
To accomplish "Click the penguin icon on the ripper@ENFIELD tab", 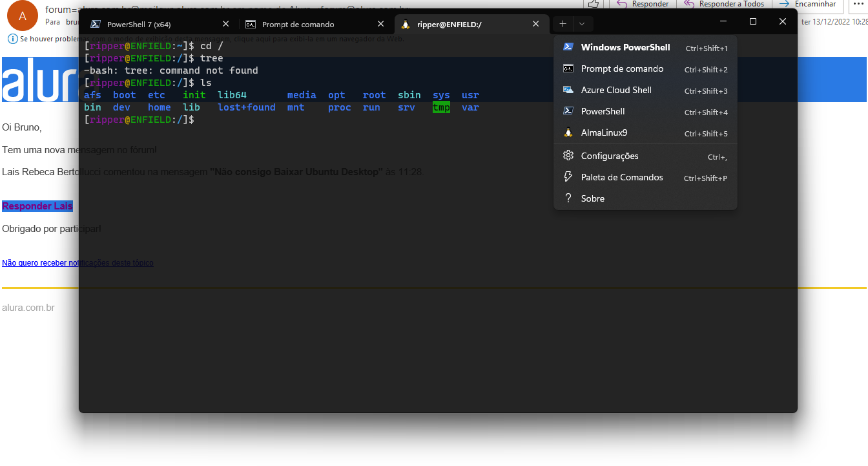I will click(x=406, y=24).
